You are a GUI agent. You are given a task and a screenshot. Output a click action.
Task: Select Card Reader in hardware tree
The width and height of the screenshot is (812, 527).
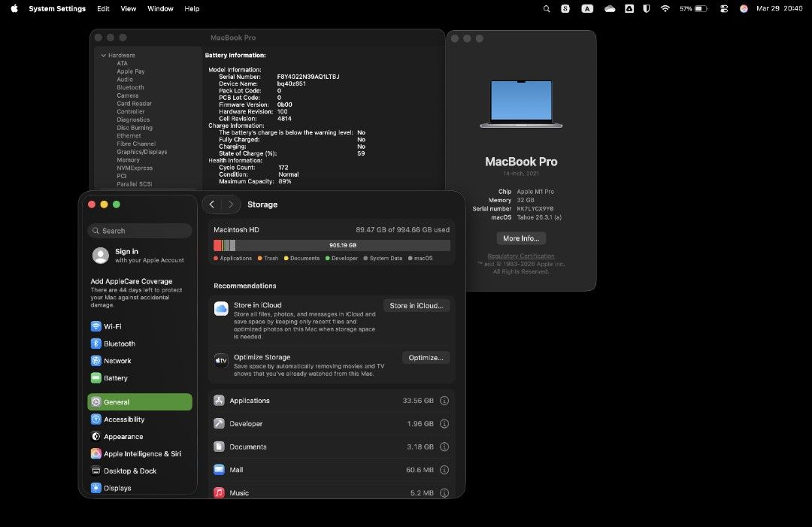[x=134, y=104]
